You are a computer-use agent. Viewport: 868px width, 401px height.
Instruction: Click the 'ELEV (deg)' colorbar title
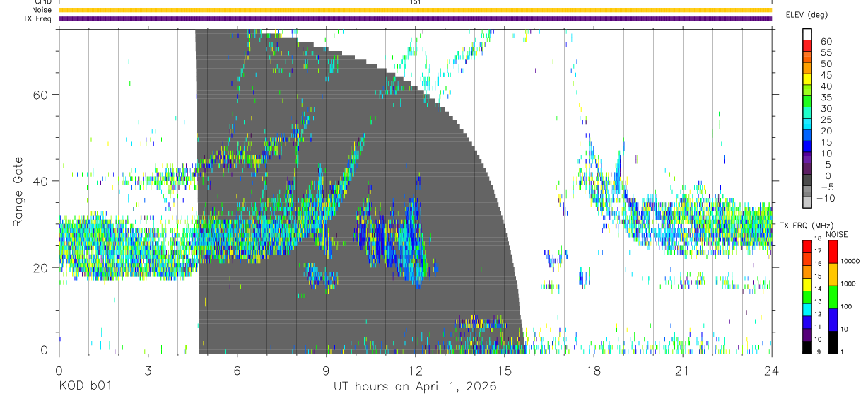807,15
